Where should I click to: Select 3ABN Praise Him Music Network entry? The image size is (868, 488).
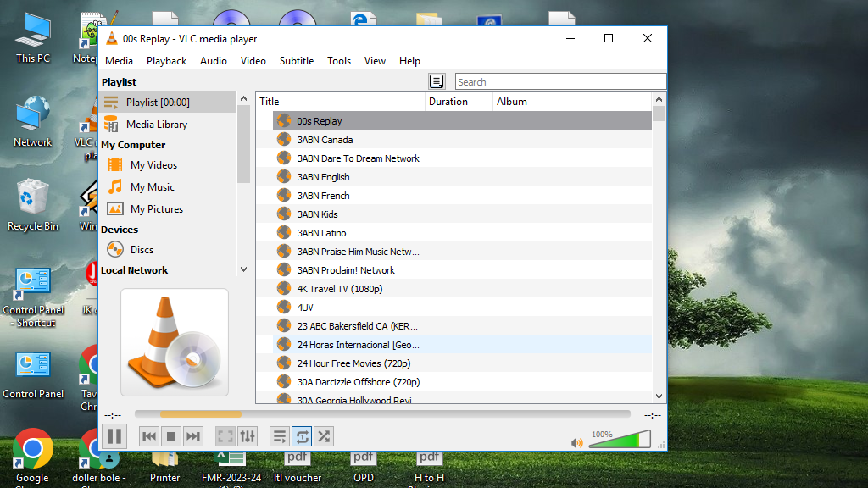coord(462,251)
